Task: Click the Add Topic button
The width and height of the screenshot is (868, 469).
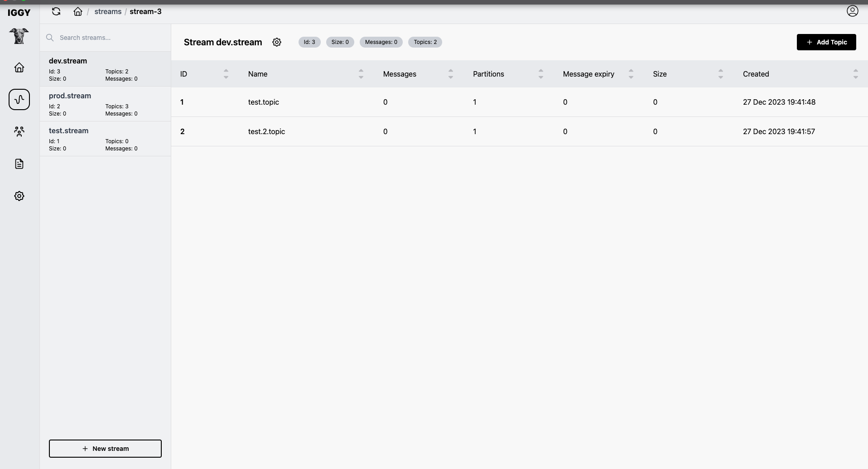Action: point(826,42)
